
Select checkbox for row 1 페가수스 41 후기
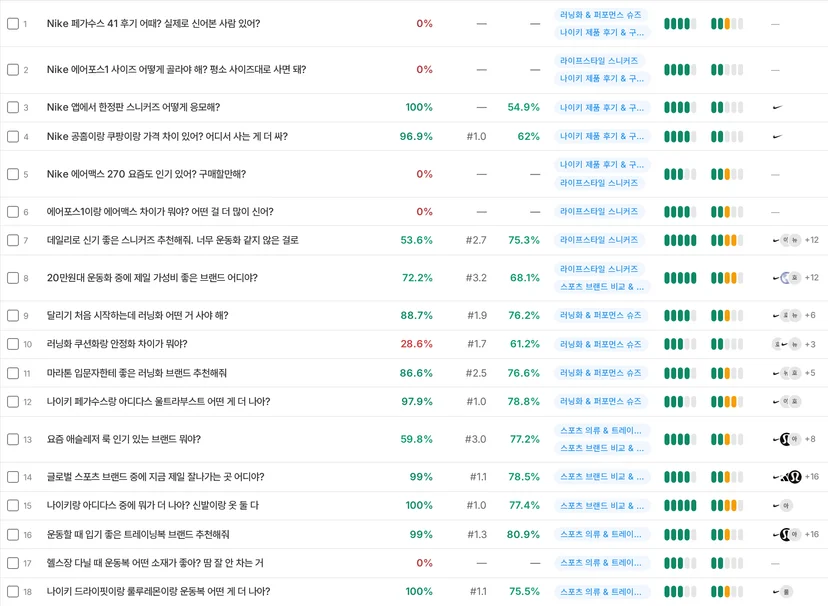[x=13, y=24]
